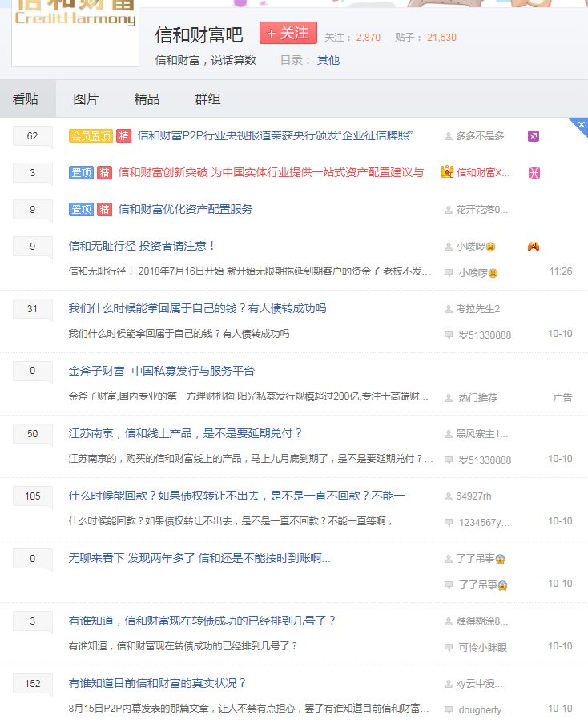Click reply count 50
The image size is (588, 723).
tap(32, 433)
